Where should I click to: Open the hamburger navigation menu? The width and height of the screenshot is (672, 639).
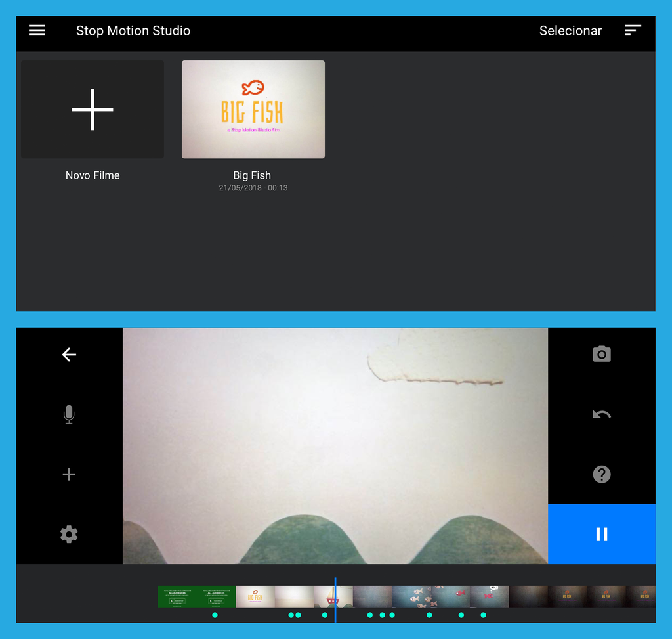(x=37, y=30)
